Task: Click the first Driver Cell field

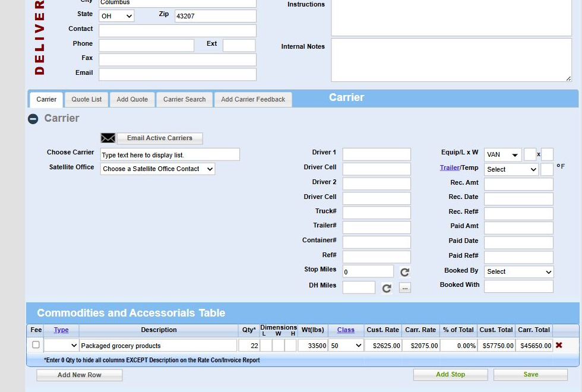Action: point(377,169)
